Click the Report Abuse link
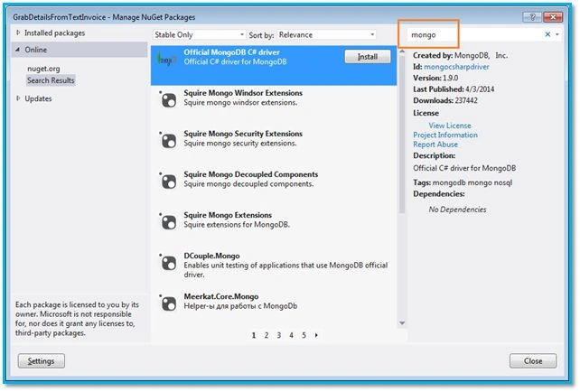580x392 pixels. click(435, 145)
